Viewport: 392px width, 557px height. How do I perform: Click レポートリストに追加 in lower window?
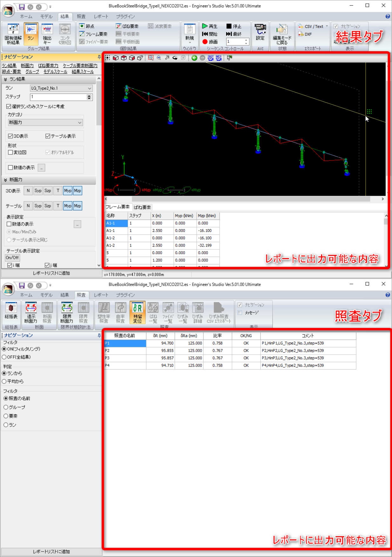click(51, 552)
